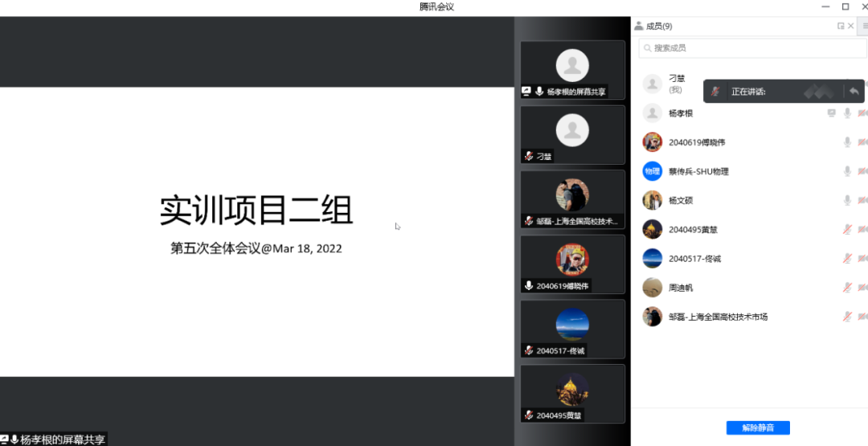This screenshot has width=868, height=446.
Task: Toggle the microphone of 杨孝根 in the members list
Action: [847, 113]
